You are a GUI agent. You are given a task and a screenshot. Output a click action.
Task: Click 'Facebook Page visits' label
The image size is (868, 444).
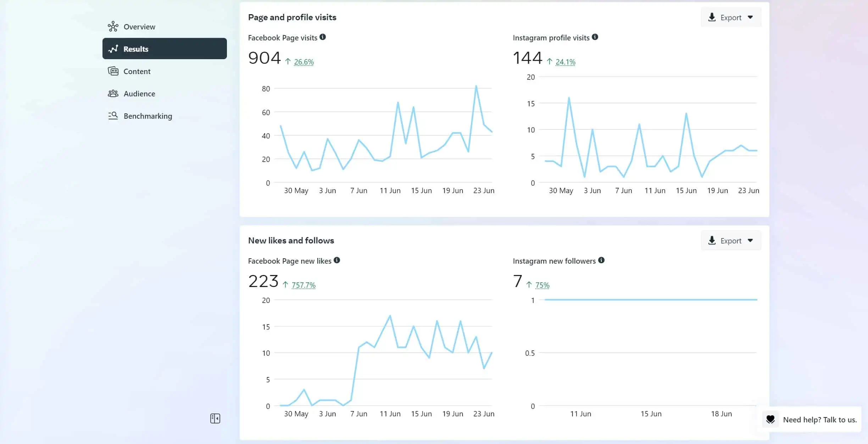click(283, 38)
